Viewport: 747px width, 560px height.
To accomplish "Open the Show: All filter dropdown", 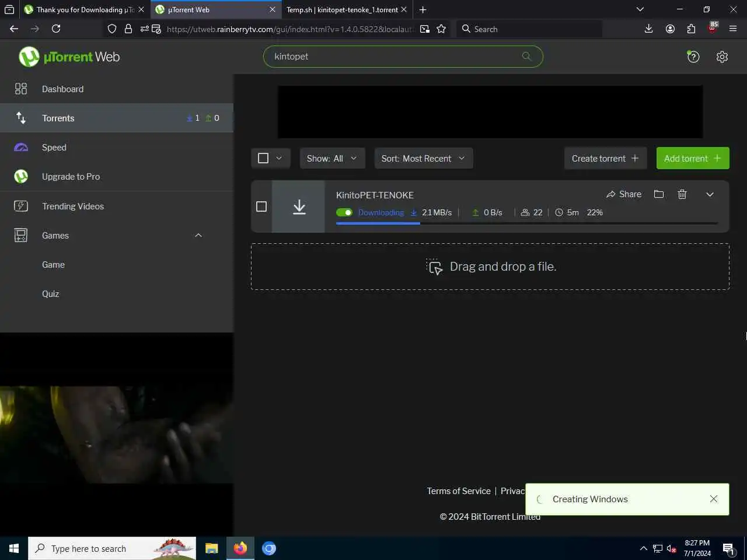I will [x=332, y=158].
